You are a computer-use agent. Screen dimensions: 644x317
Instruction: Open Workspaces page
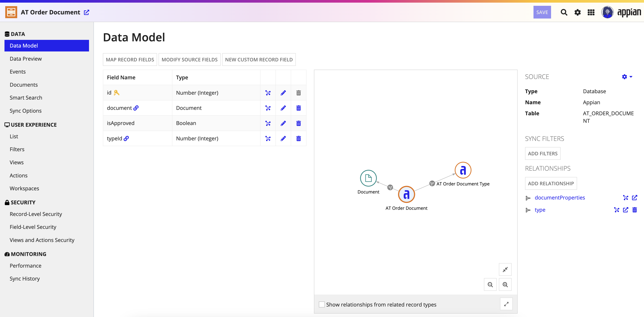click(x=24, y=188)
